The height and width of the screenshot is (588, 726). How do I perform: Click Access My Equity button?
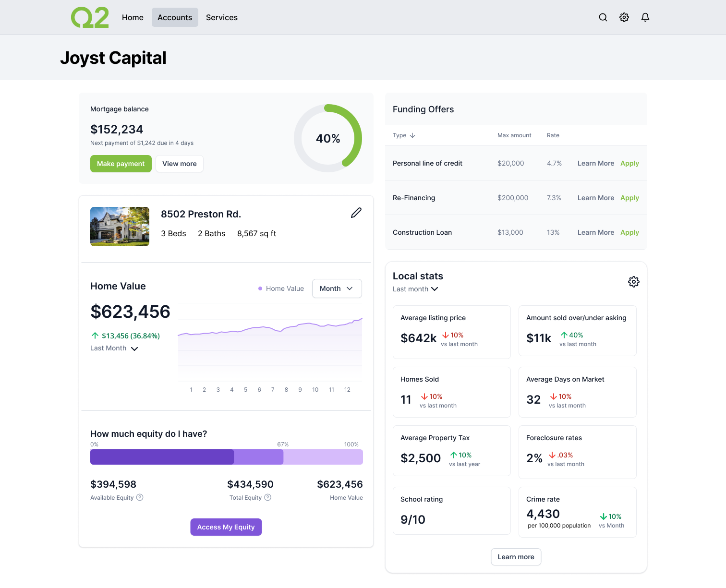pyautogui.click(x=226, y=527)
